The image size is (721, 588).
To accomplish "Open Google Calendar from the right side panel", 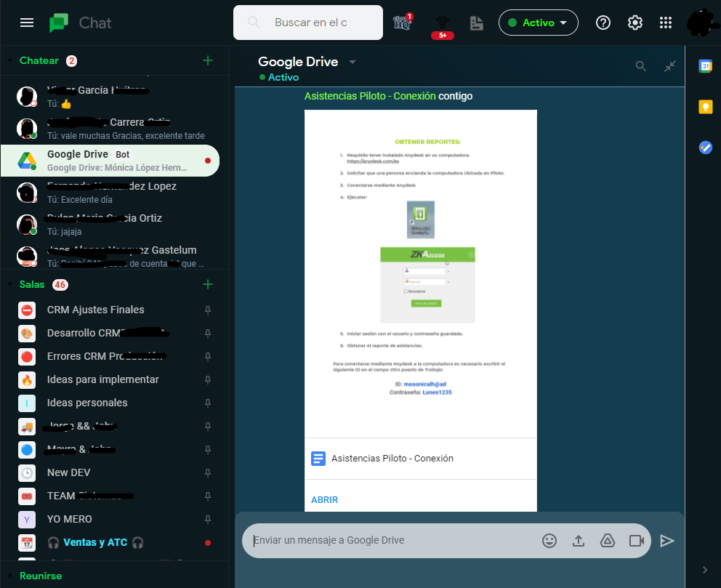I will [x=706, y=66].
